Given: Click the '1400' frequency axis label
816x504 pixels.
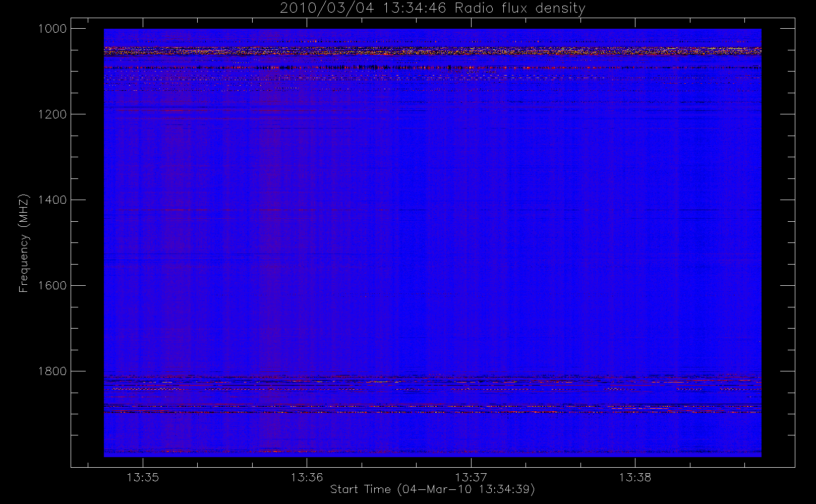Looking at the screenshot, I should 52,200.
